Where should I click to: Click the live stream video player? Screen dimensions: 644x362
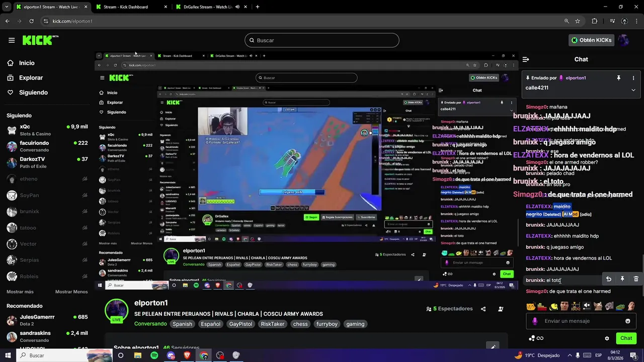pyautogui.click(x=306, y=170)
